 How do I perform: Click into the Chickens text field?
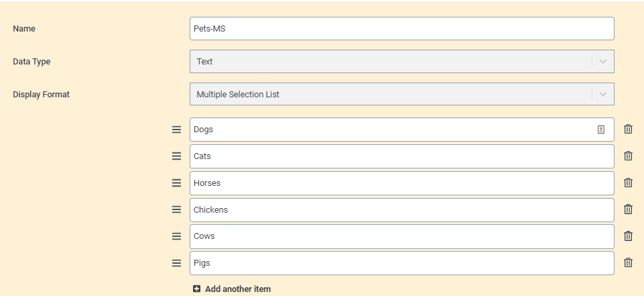coord(401,209)
